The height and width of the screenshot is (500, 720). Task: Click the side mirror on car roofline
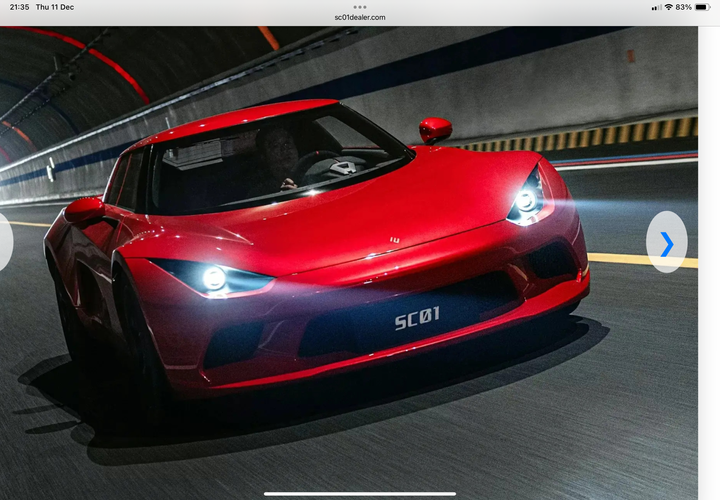pos(435,130)
